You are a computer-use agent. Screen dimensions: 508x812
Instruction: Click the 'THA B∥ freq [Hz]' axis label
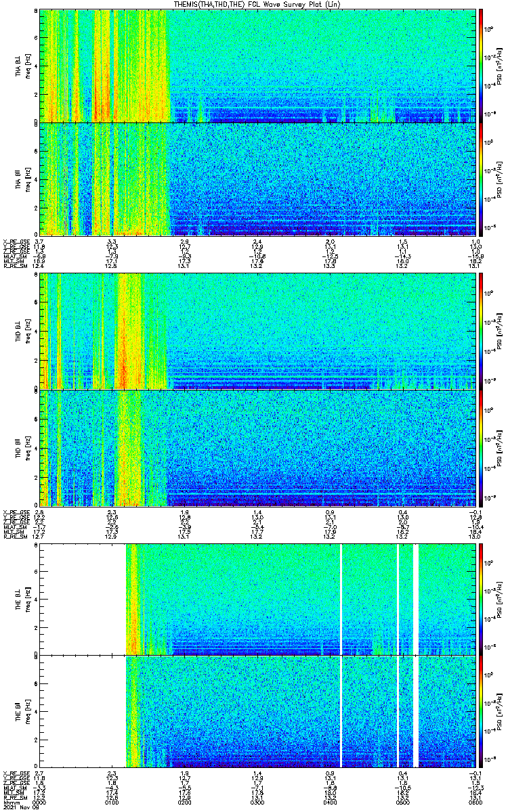(23, 179)
